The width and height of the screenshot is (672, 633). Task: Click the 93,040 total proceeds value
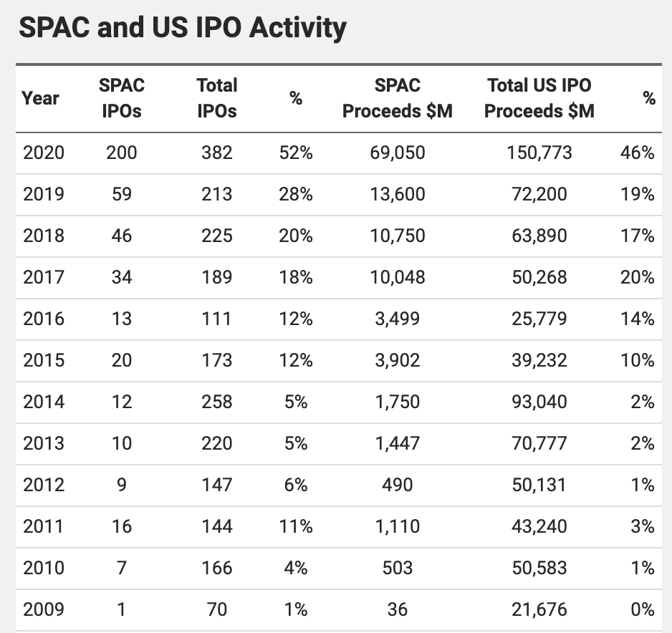[539, 402]
